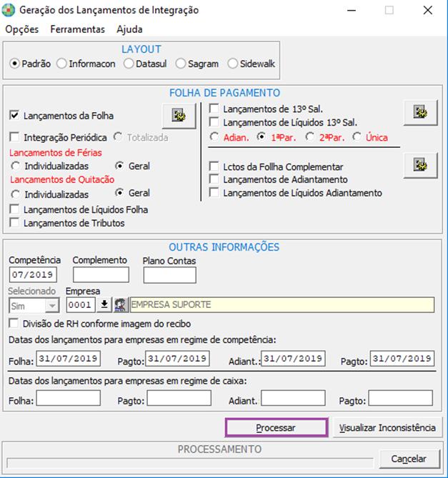Select the Adian. radio option
The image size is (448, 478).
(x=214, y=137)
